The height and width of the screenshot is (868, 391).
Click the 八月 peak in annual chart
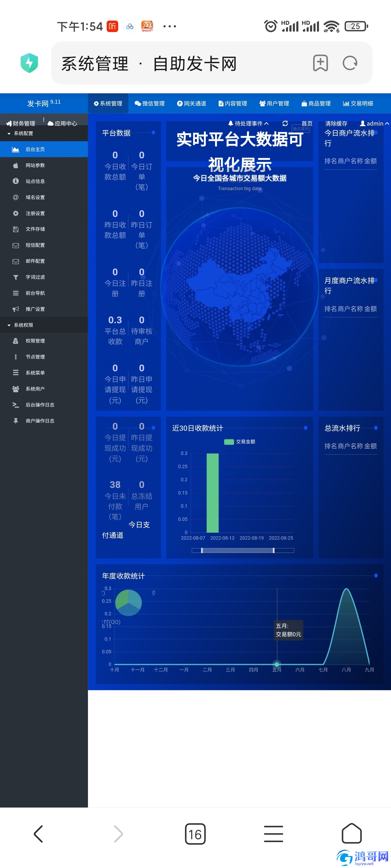(346, 589)
